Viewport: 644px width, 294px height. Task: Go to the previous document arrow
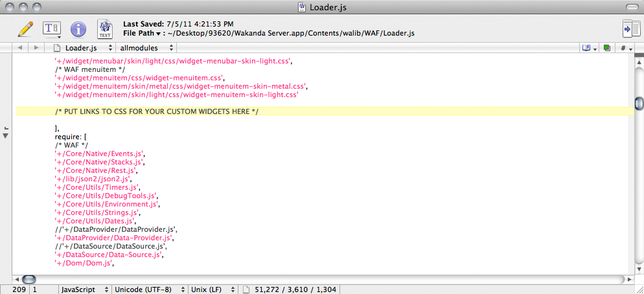point(19,48)
